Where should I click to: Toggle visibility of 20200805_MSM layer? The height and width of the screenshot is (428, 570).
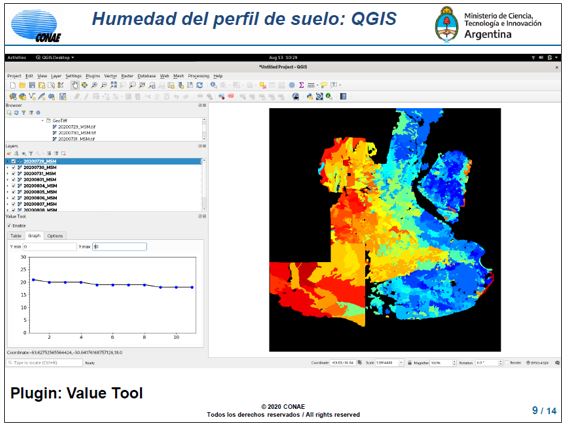coord(14,192)
